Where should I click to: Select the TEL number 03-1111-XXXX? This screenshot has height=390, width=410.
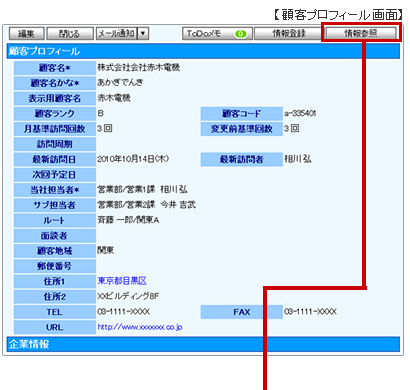click(x=123, y=312)
